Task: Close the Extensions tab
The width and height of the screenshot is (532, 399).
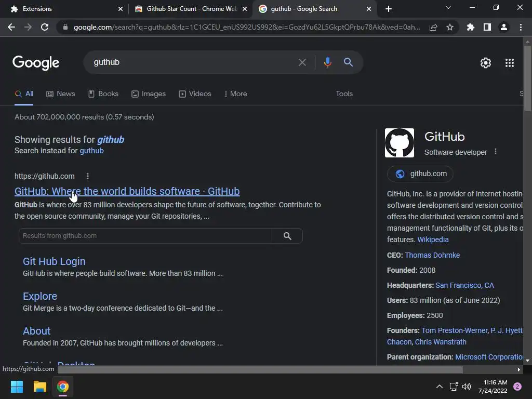Action: (x=121, y=9)
